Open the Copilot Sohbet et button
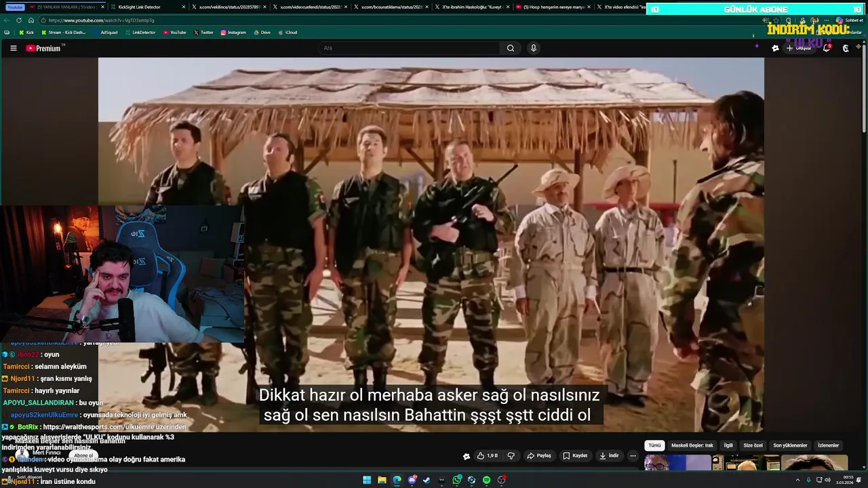Screen dimensions: 868x488 [850, 20]
